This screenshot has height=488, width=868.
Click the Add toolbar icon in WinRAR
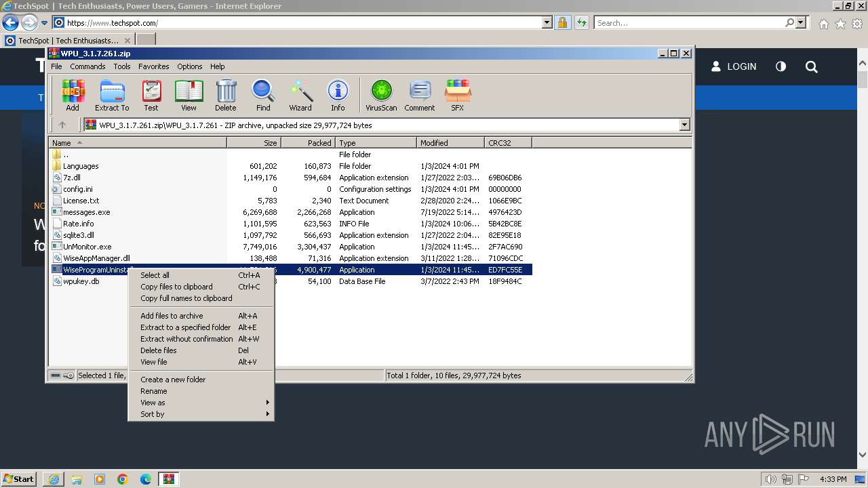click(73, 95)
